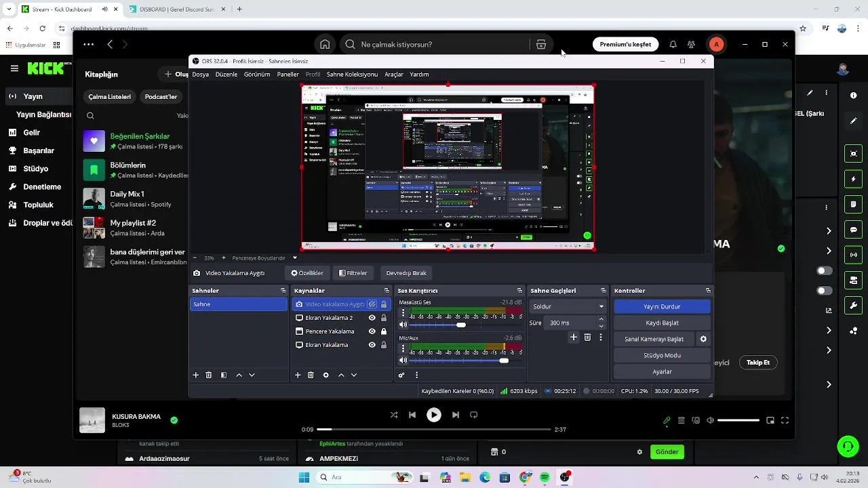Show hidden system tray icons chevron
The width and height of the screenshot is (868, 488).
[756, 477]
